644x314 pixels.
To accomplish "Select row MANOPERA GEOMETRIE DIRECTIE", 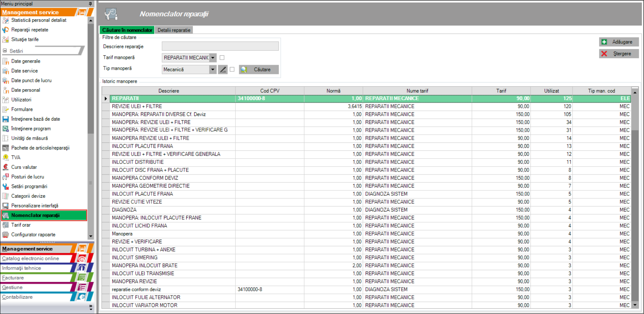I will [x=366, y=186].
